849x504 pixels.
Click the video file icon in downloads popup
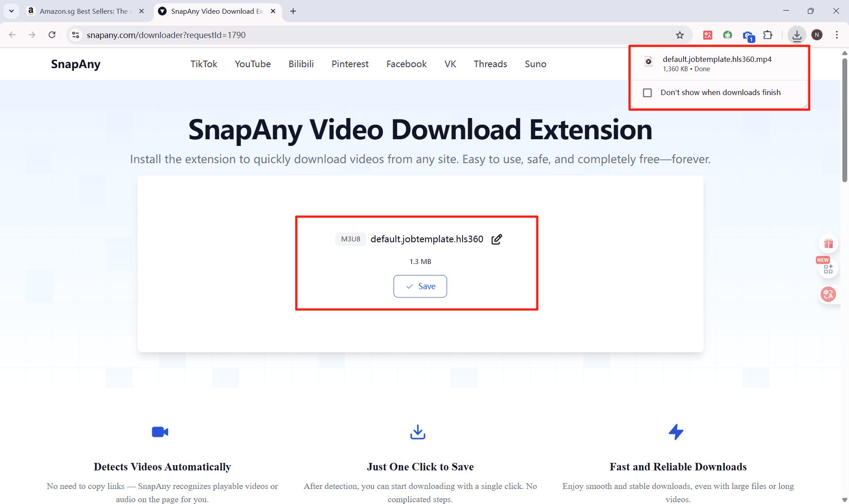(648, 61)
